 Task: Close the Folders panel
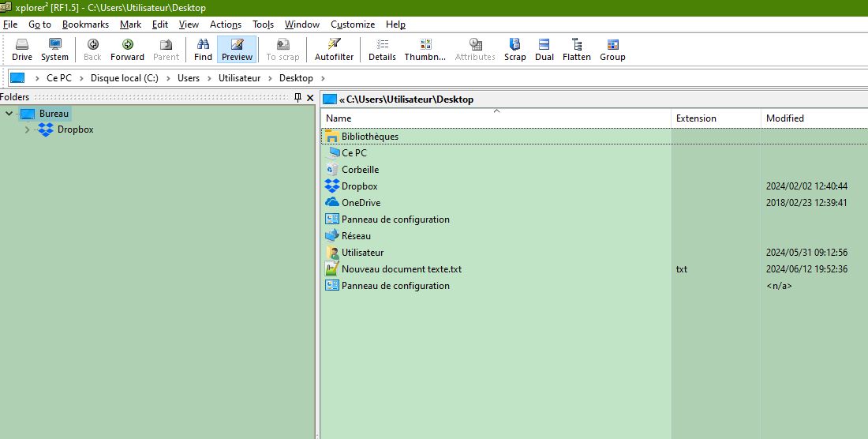point(311,97)
